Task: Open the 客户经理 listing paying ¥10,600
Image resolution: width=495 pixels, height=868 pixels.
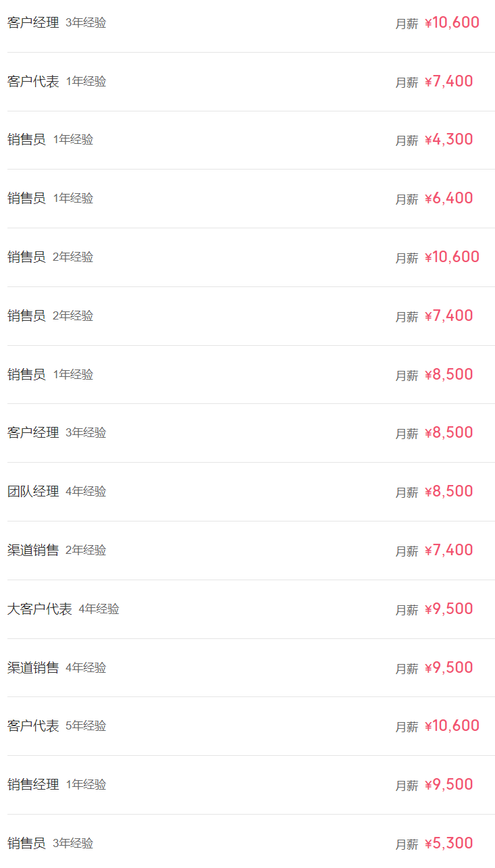Action: [x=33, y=23]
